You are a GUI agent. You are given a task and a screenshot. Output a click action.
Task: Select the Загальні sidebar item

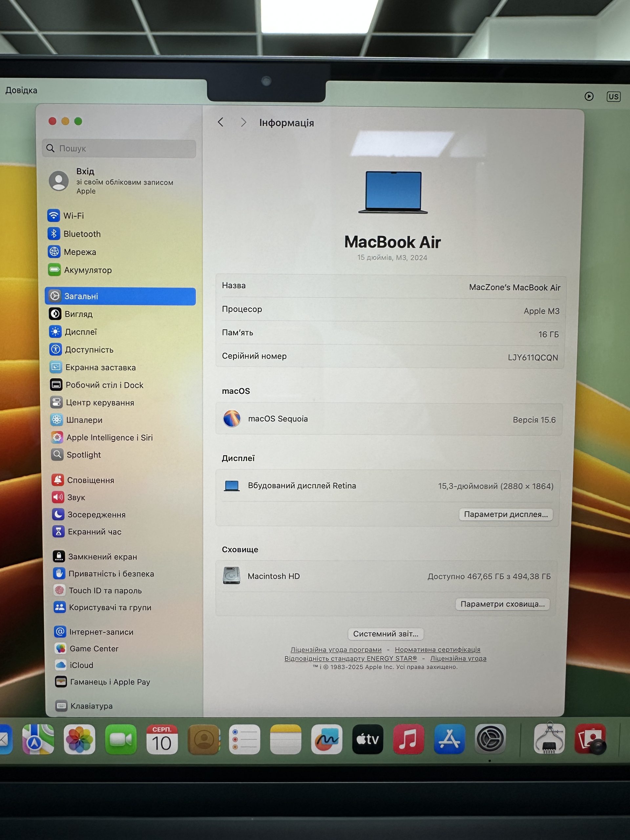coord(120,296)
